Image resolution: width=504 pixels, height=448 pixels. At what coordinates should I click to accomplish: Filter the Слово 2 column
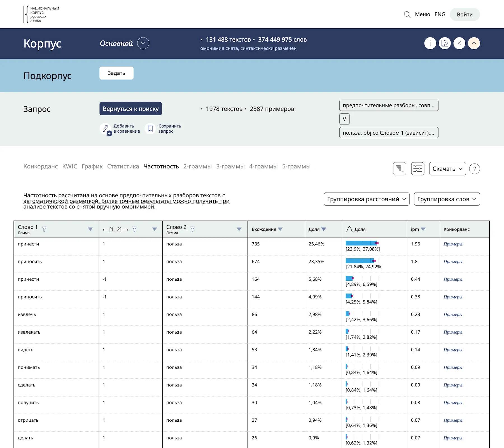click(192, 229)
